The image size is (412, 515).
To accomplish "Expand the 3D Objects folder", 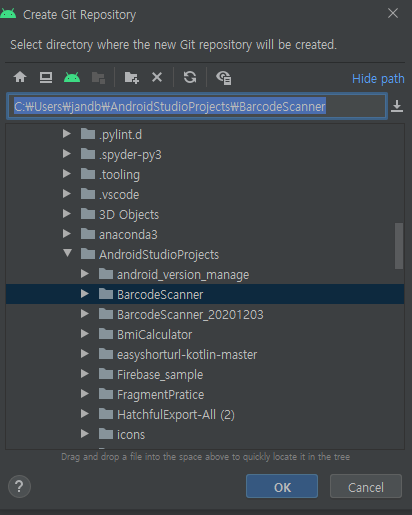I will click(x=67, y=214).
